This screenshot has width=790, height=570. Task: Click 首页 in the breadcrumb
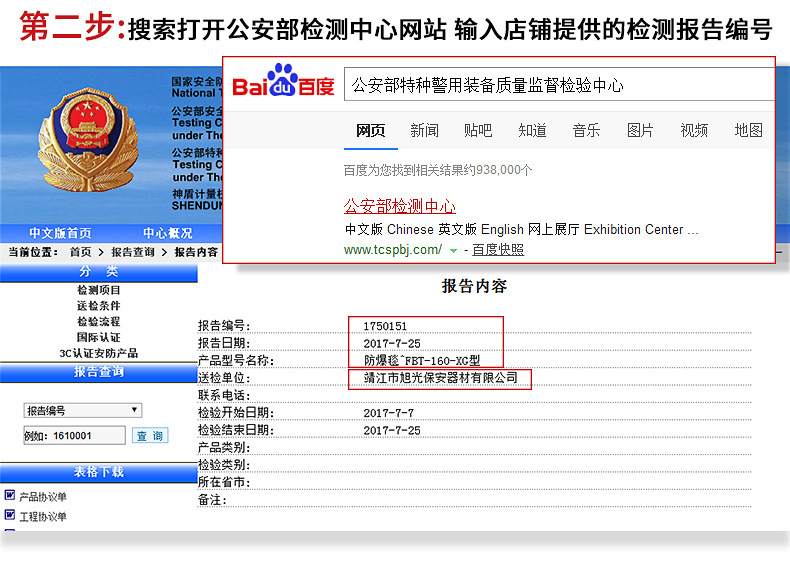point(81,252)
